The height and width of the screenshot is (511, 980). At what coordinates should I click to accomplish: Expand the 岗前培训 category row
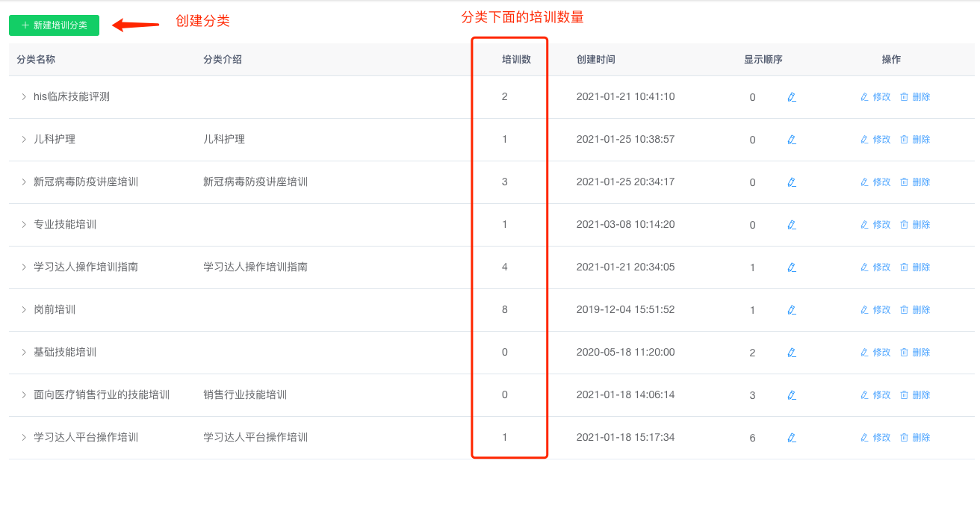(24, 309)
